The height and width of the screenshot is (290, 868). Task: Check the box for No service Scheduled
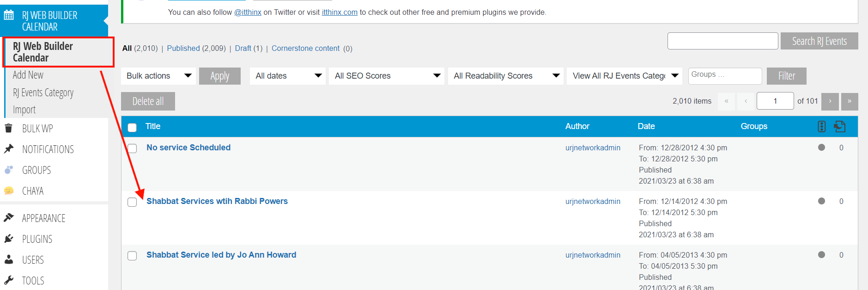point(132,148)
